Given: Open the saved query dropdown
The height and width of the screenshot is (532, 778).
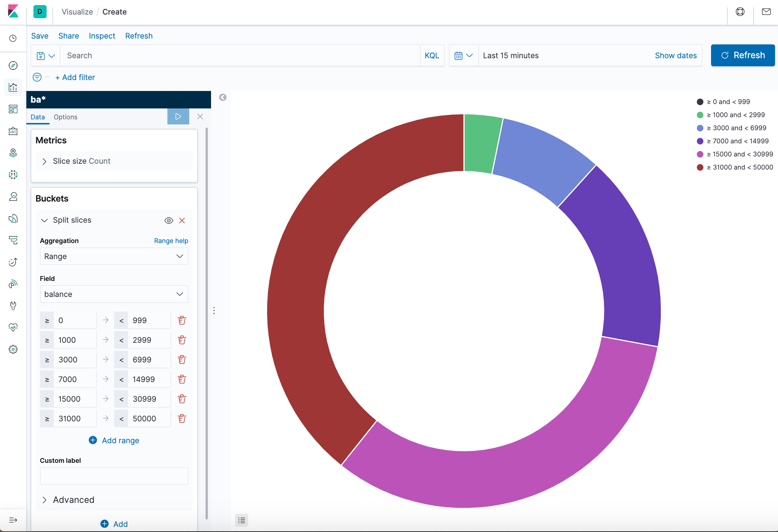Looking at the screenshot, I should pyautogui.click(x=45, y=56).
